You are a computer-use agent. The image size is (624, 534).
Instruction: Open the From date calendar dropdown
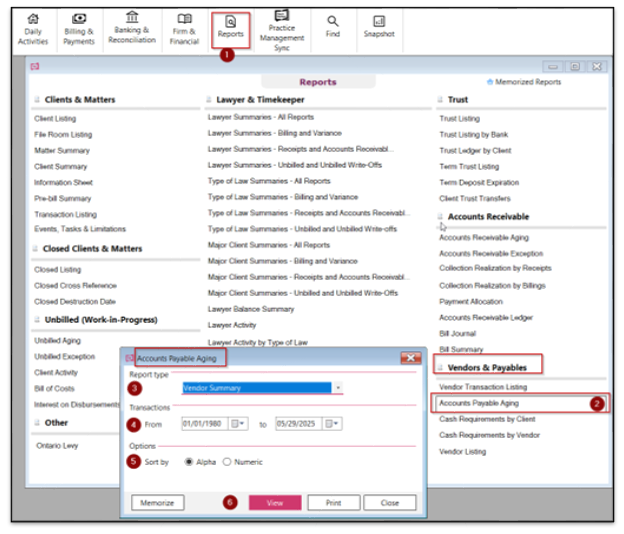[239, 424]
